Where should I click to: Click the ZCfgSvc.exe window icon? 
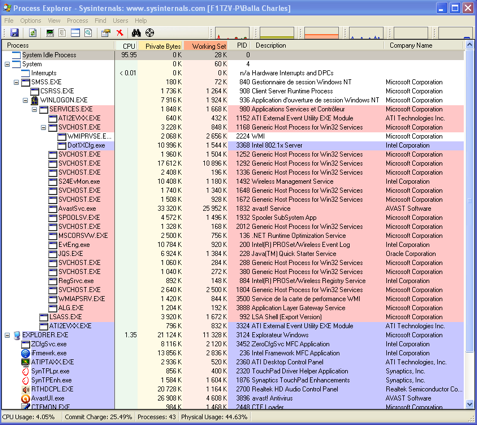click(x=25, y=344)
